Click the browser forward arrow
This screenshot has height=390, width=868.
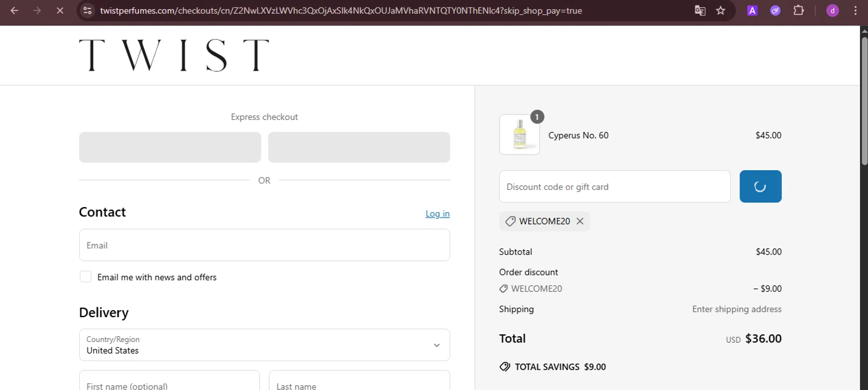37,10
